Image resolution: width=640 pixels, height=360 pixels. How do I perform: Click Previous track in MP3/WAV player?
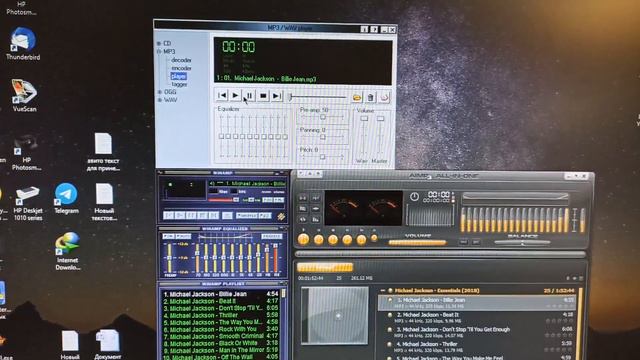[222, 96]
